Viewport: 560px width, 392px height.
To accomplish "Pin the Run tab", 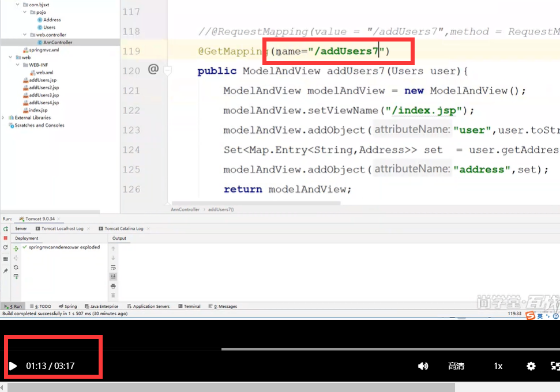I will pos(5,271).
